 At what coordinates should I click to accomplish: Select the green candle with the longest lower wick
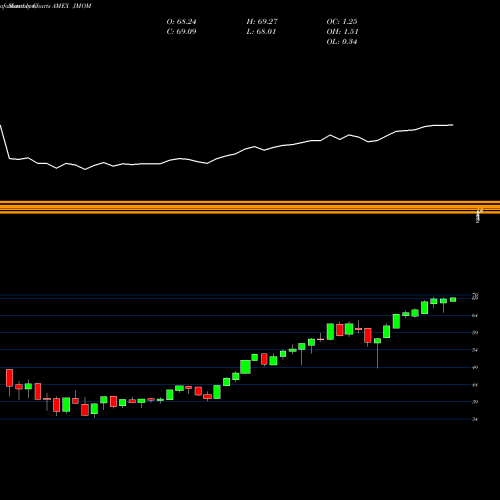[377, 341]
